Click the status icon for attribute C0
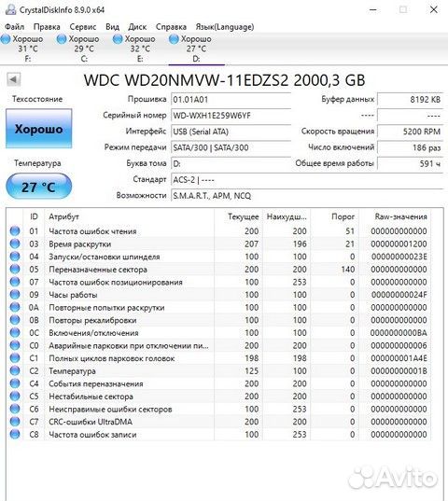 [15, 345]
